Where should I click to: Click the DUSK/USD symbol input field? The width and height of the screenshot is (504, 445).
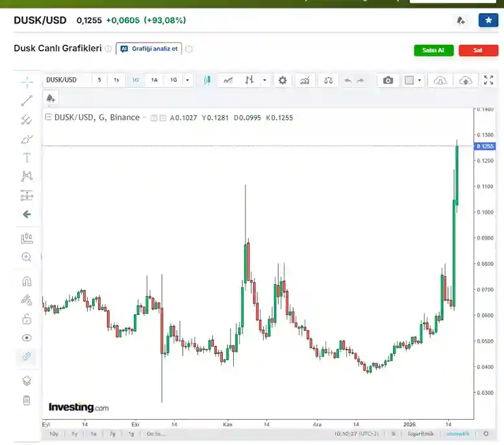pyautogui.click(x=66, y=80)
